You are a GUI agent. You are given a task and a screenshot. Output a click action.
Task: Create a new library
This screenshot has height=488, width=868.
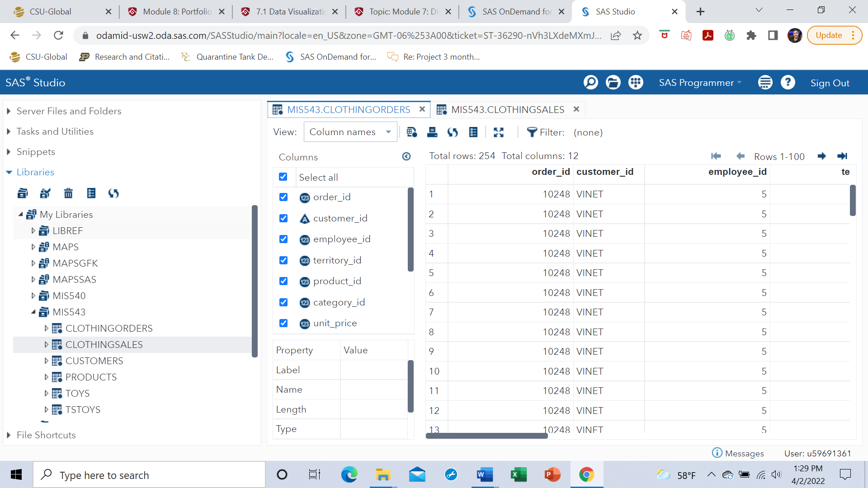[23, 193]
